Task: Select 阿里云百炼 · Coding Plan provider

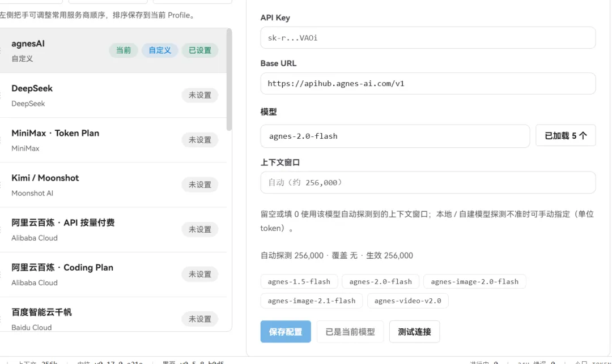Action: pos(113,275)
